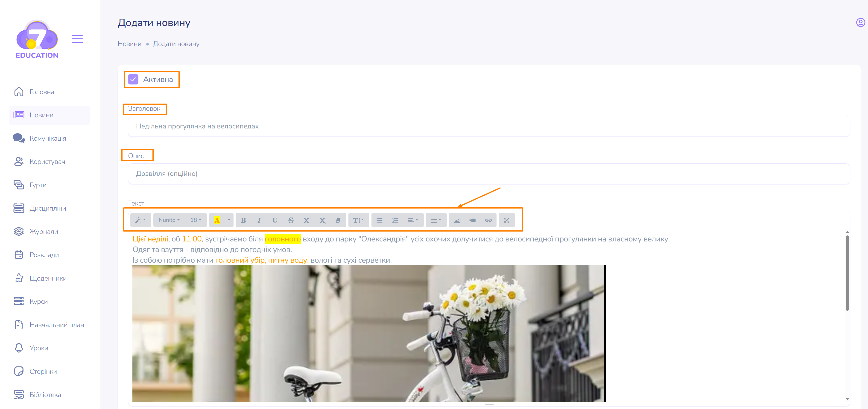The width and height of the screenshot is (868, 409).
Task: Toggle bold formatting in the editor toolbar
Action: point(243,220)
